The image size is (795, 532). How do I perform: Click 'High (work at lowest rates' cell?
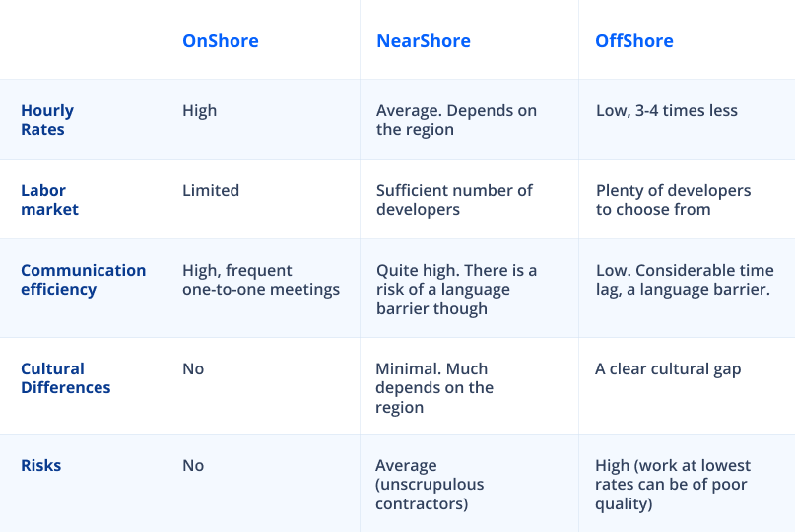click(673, 485)
